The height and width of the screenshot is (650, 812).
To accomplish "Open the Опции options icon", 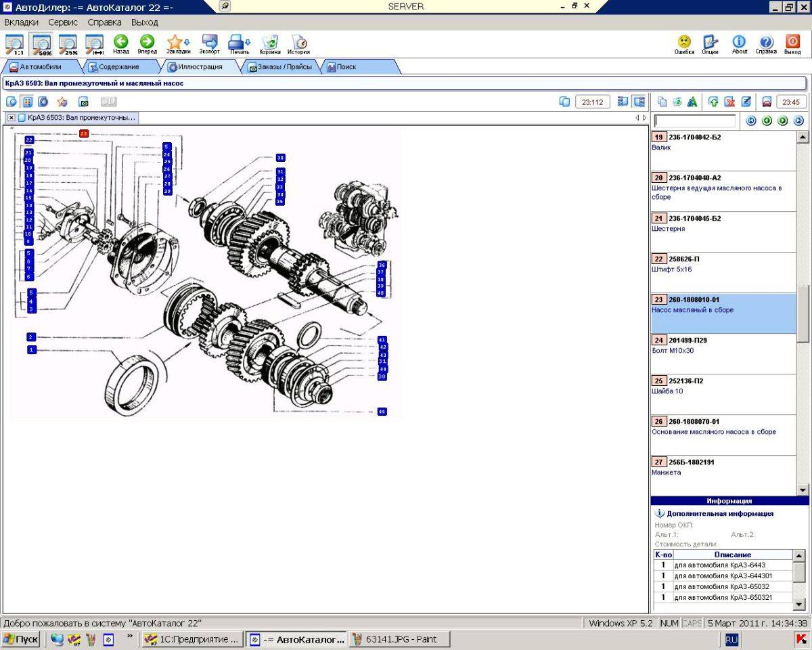I will (x=710, y=45).
